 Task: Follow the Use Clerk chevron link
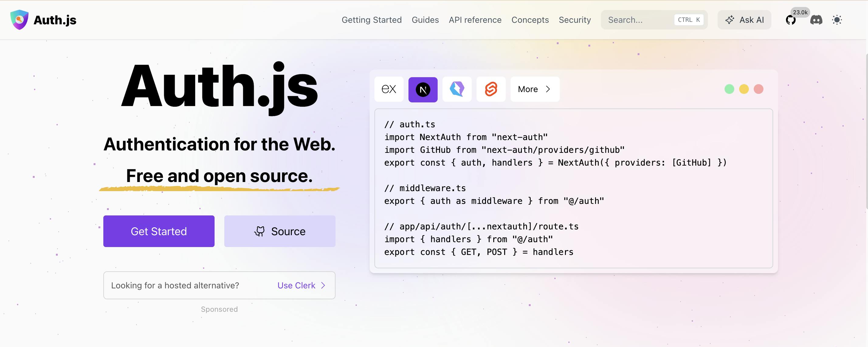tap(301, 285)
